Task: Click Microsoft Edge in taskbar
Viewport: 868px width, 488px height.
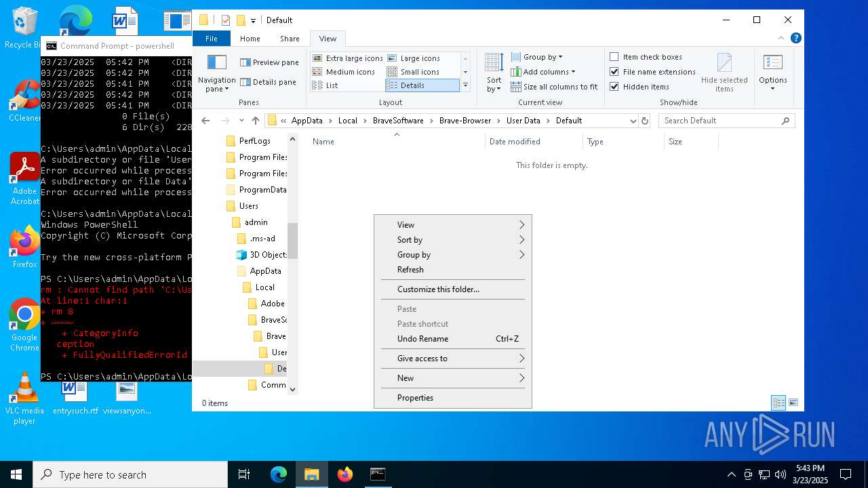Action: pos(279,474)
